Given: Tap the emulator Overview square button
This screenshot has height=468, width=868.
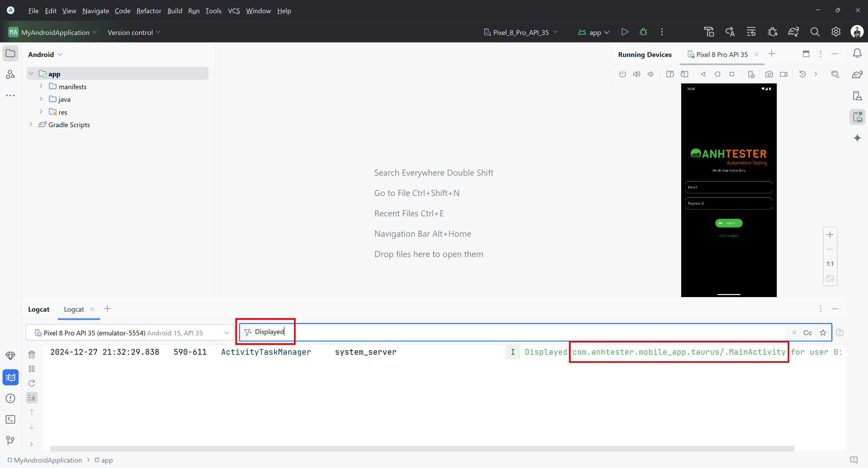Looking at the screenshot, I should coord(732,74).
